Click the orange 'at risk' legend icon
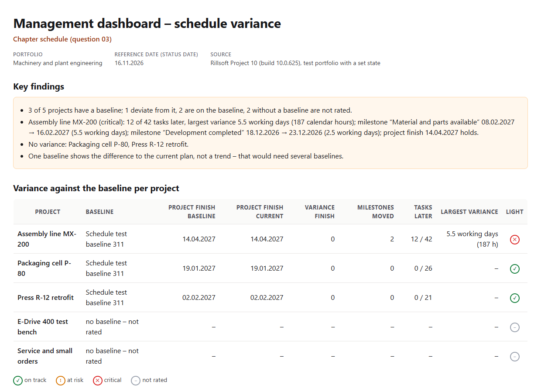 pyautogui.click(x=61, y=380)
